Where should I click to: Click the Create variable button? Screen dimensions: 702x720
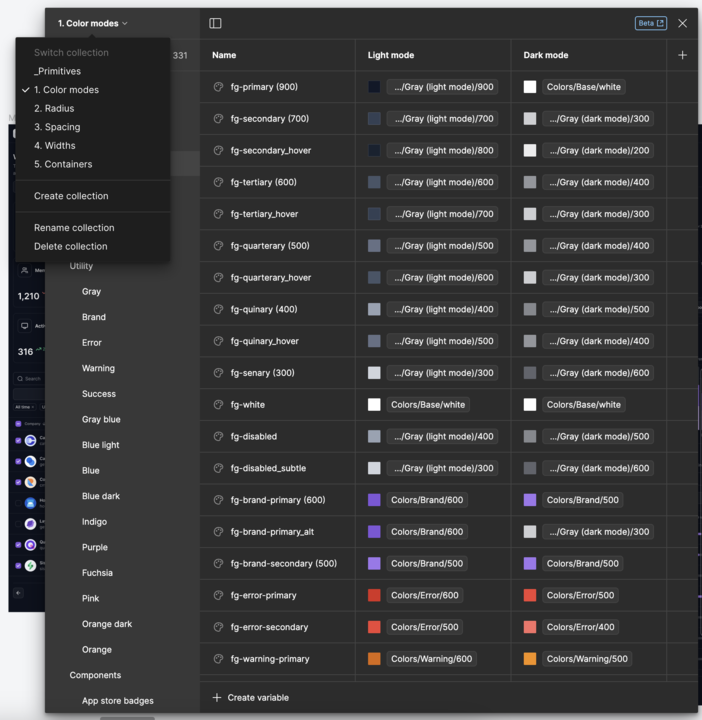[251, 698]
